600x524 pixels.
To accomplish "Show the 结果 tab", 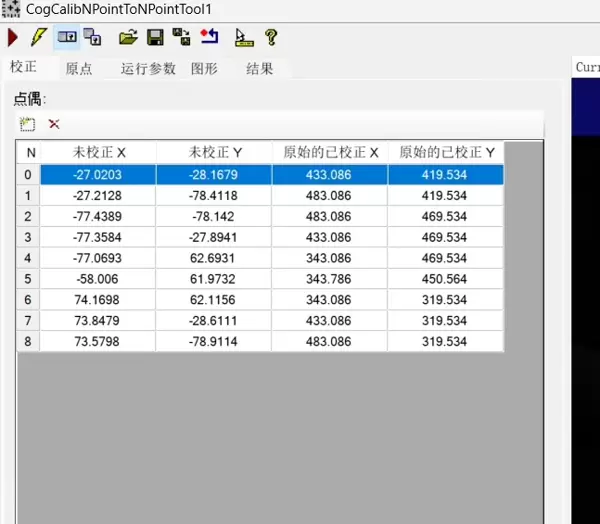I will pos(259,69).
